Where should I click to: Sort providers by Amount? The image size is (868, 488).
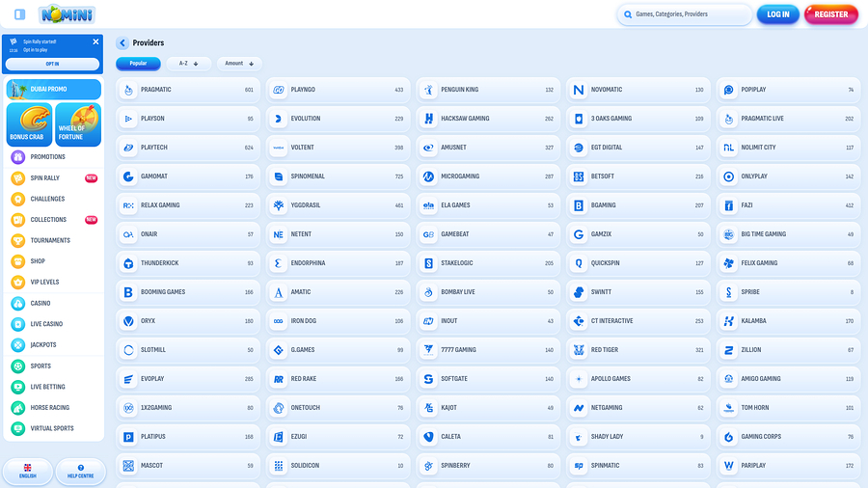coord(239,64)
